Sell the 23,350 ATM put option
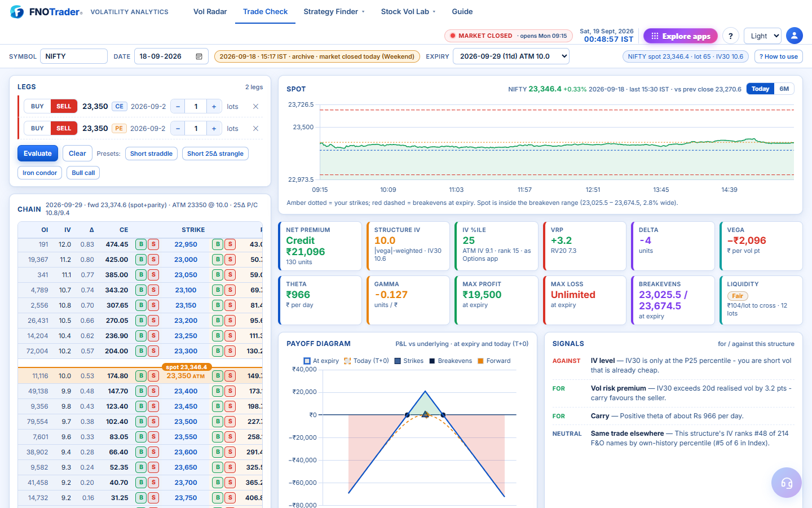The width and height of the screenshot is (812, 508). (230, 376)
